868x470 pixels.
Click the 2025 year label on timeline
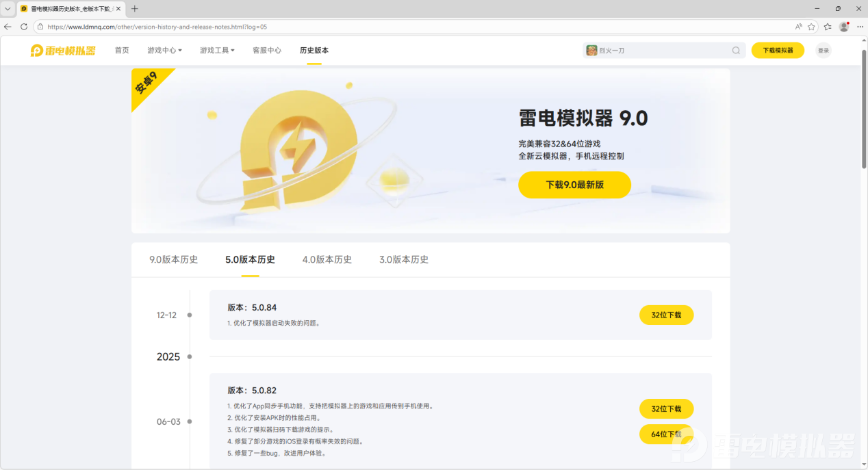[x=168, y=356]
